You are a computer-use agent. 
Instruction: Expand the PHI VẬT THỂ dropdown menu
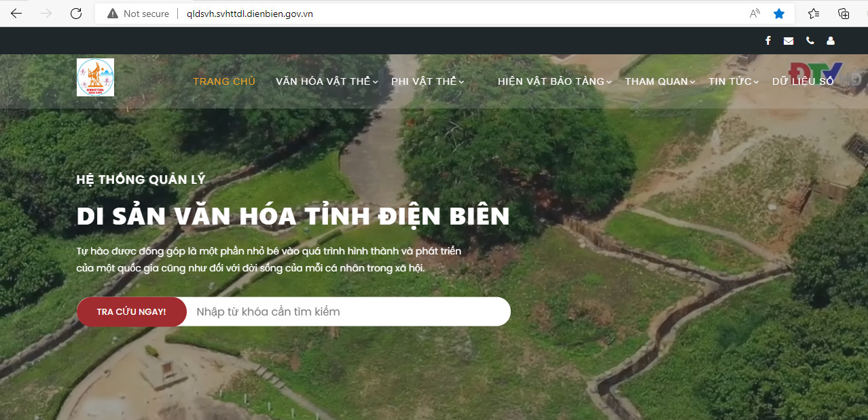(427, 81)
